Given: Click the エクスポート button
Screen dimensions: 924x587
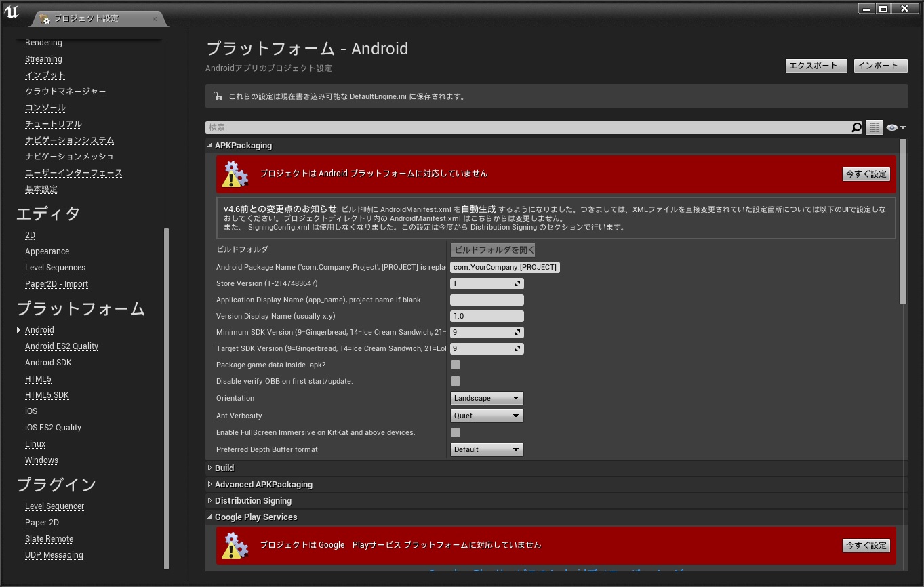Looking at the screenshot, I should pyautogui.click(x=816, y=66).
